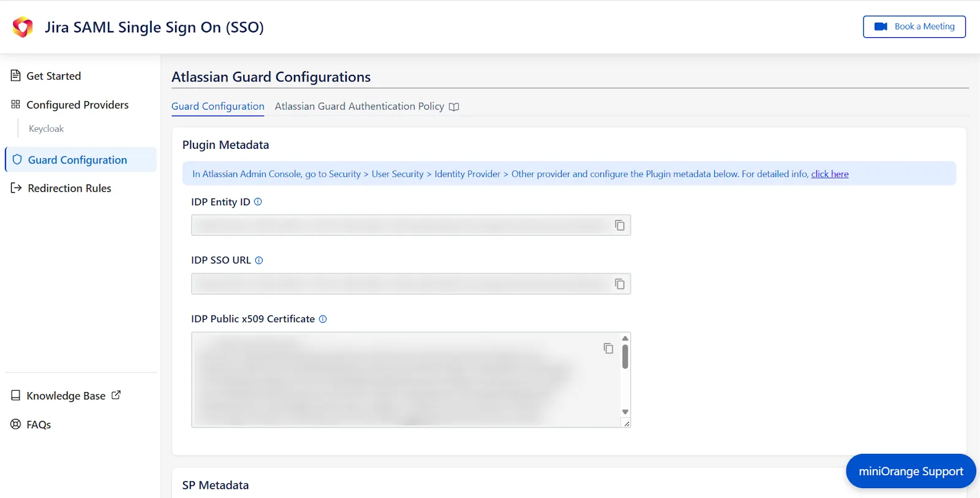The height and width of the screenshot is (498, 980).
Task: Click the 'IDP Public x509 Certificate' label
Action: point(253,319)
